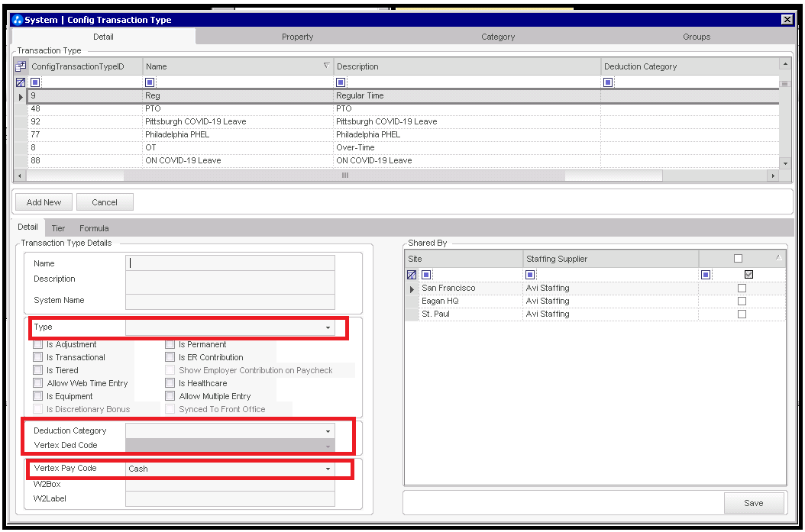Switch to the Property tab

[x=297, y=37]
